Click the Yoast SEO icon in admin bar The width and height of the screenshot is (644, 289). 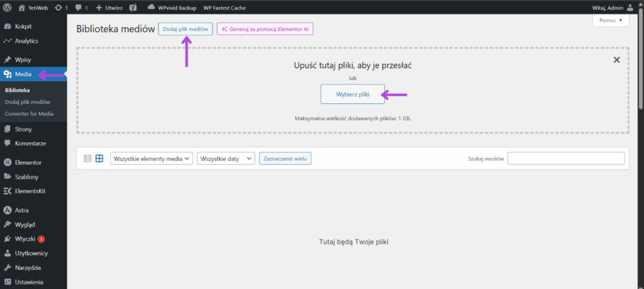[134, 8]
